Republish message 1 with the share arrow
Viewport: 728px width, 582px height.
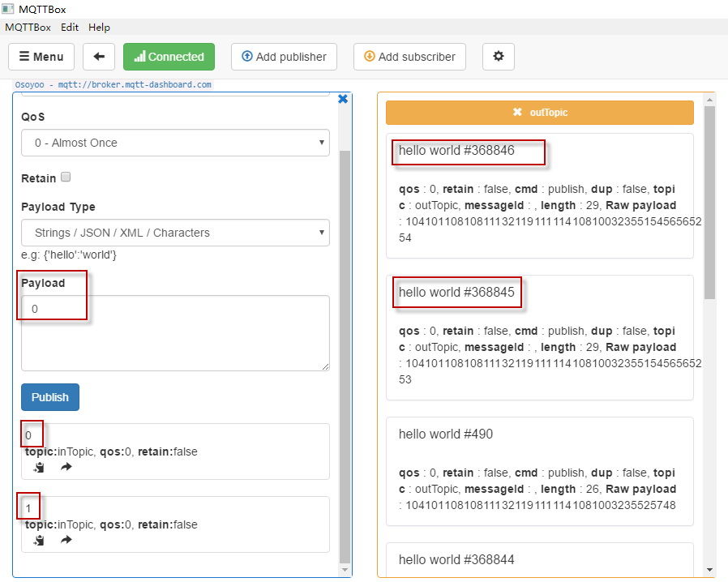click(x=66, y=540)
